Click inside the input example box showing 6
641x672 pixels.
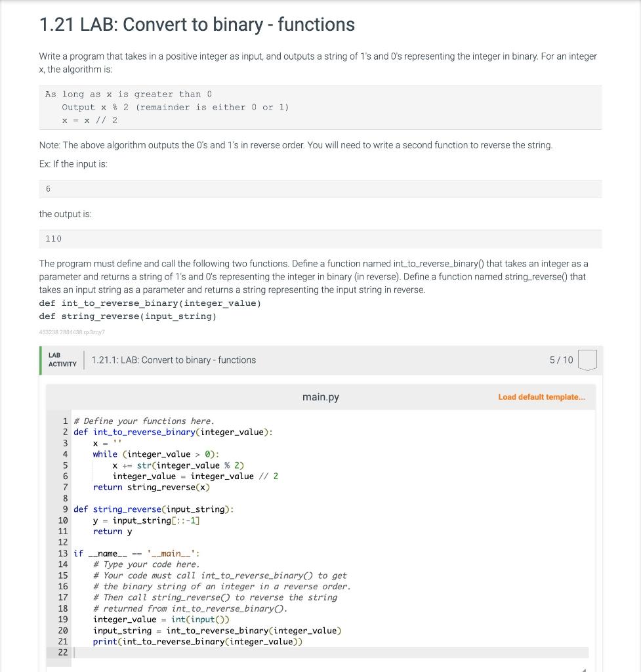[x=320, y=189]
